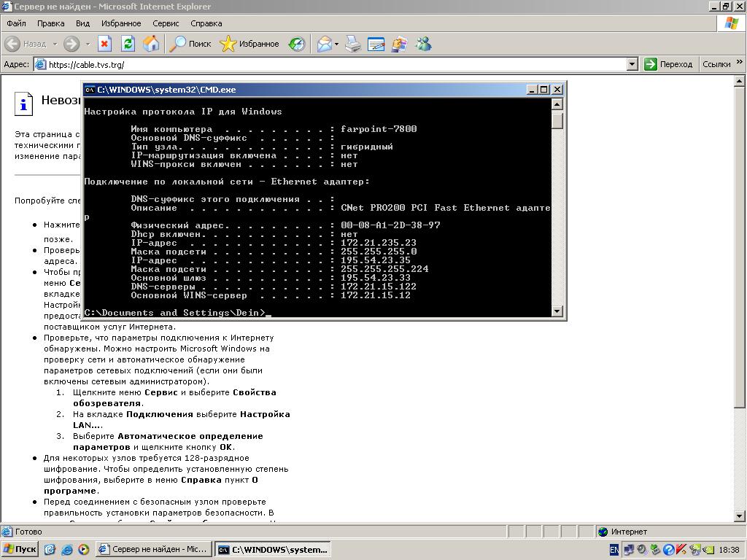Viewport: 747px width, 560px height.
Task: Click the browser page scroll down arrow
Action: click(x=740, y=516)
